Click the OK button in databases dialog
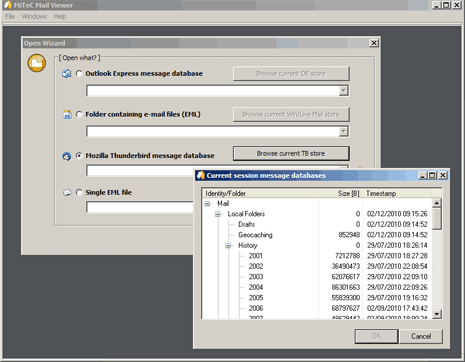 376,336
